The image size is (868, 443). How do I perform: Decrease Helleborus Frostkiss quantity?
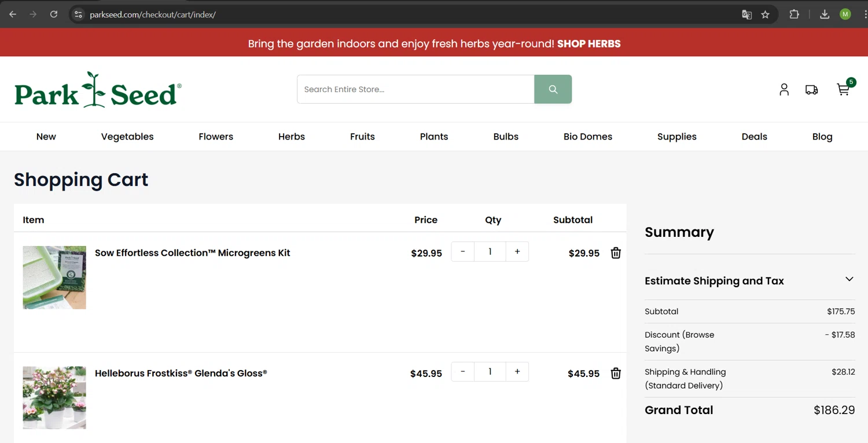463,372
